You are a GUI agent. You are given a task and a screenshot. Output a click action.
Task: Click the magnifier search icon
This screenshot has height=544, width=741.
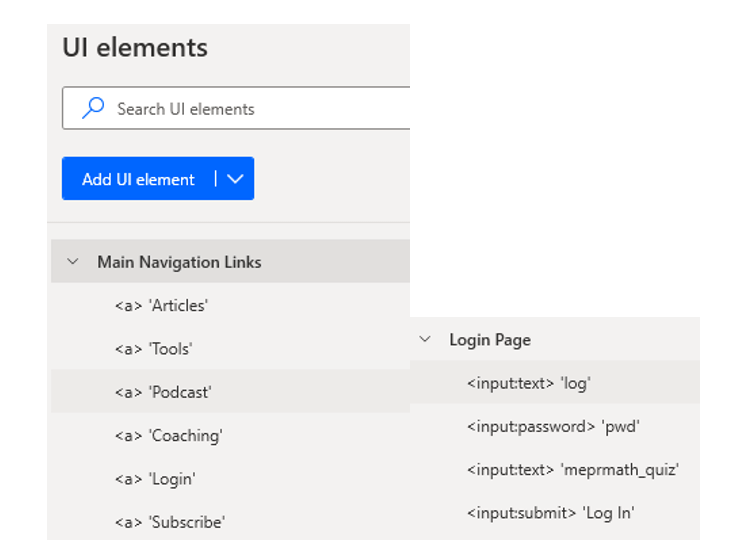point(93,108)
